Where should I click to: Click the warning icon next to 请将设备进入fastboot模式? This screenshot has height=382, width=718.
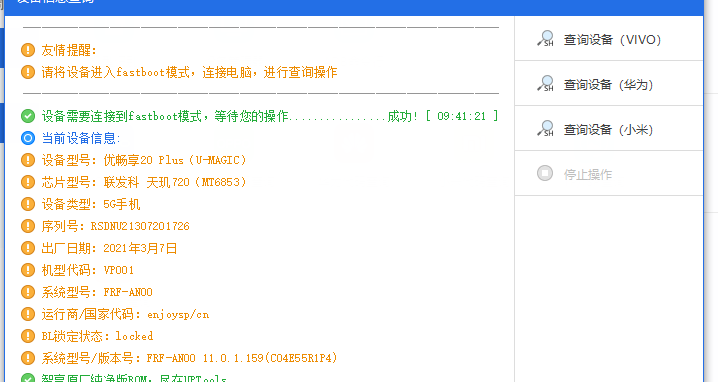click(x=28, y=72)
